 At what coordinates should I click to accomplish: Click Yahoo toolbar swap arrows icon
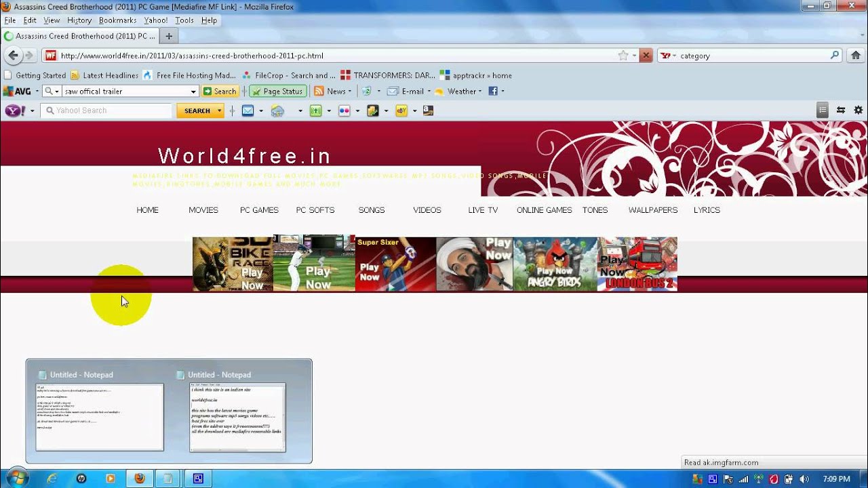click(x=841, y=110)
